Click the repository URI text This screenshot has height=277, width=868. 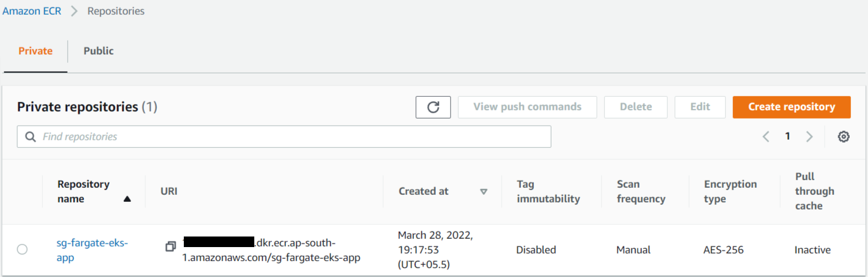(271, 250)
